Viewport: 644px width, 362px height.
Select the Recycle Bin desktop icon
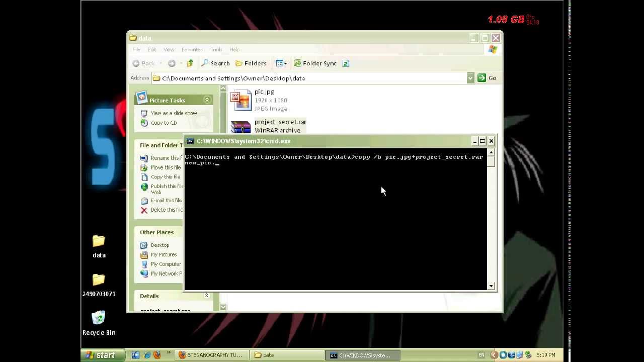tap(99, 323)
